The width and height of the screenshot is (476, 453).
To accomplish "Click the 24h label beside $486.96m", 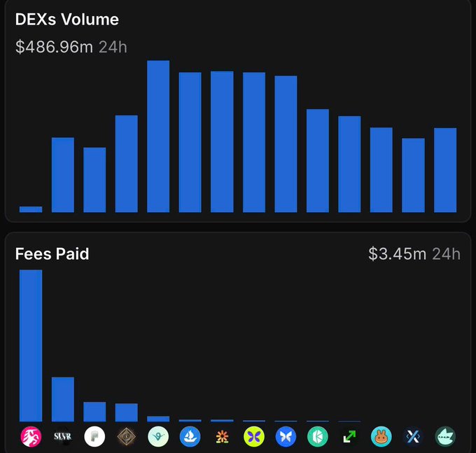I will click(x=113, y=47).
